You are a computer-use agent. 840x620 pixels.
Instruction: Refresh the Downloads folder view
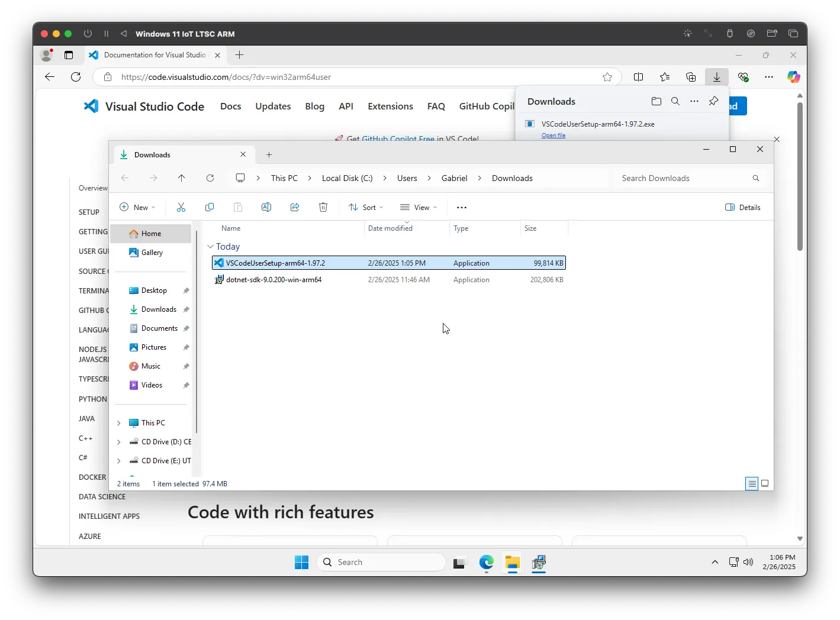[210, 178]
